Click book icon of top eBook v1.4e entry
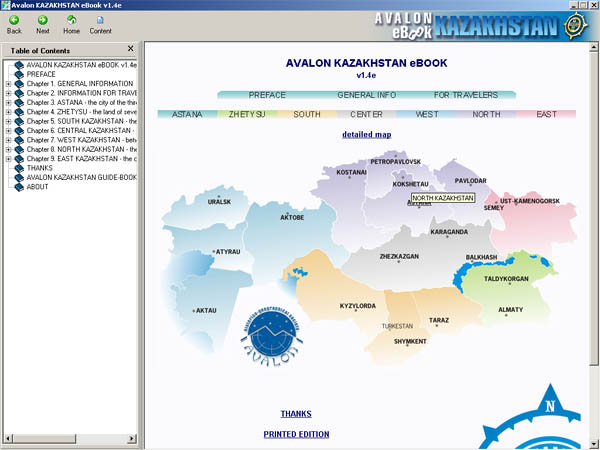The height and width of the screenshot is (450, 600). [x=19, y=65]
